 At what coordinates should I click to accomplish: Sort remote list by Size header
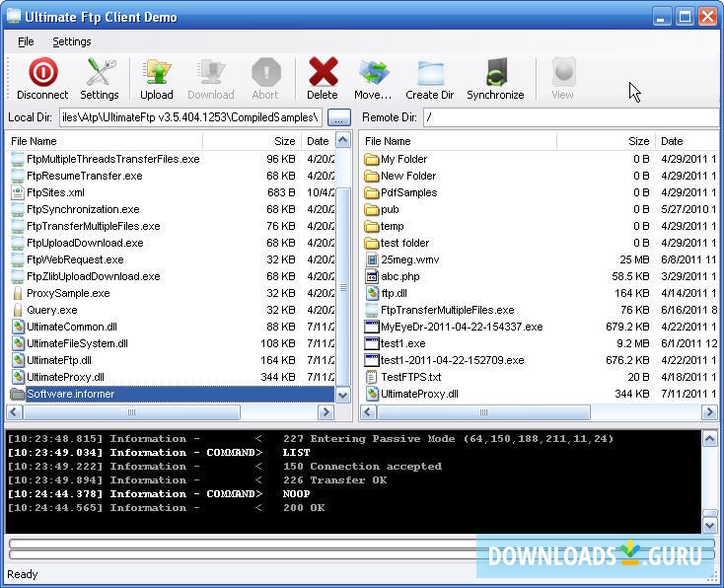(606, 141)
